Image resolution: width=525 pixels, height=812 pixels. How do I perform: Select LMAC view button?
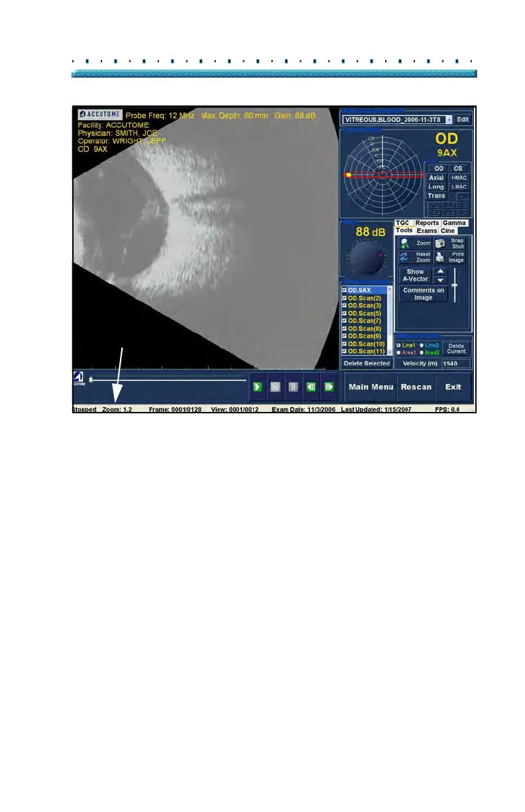coord(459,187)
